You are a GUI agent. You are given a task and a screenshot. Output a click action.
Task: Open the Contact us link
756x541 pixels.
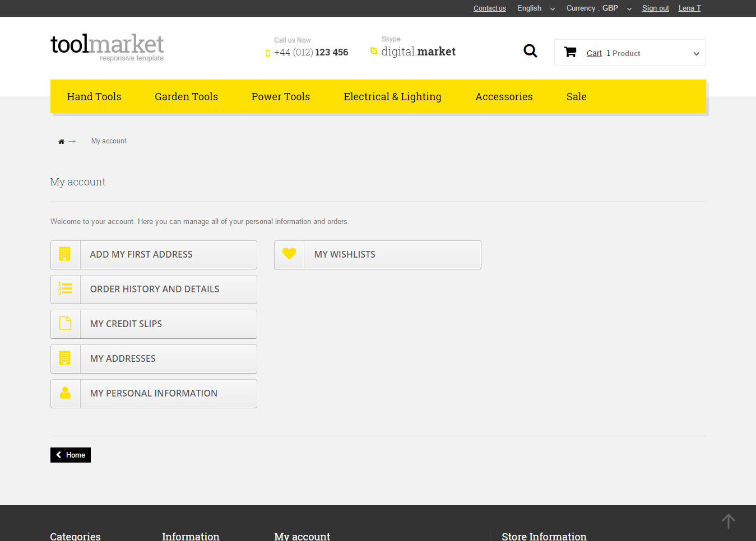coord(489,8)
